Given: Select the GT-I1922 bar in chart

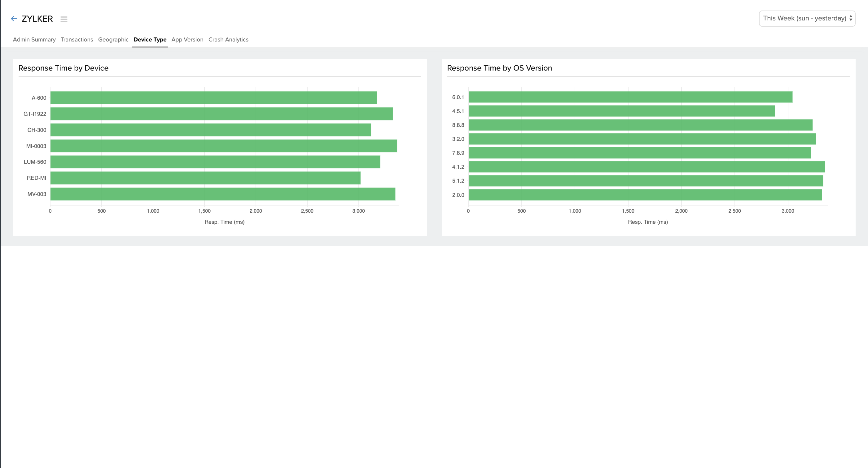Looking at the screenshot, I should point(221,114).
